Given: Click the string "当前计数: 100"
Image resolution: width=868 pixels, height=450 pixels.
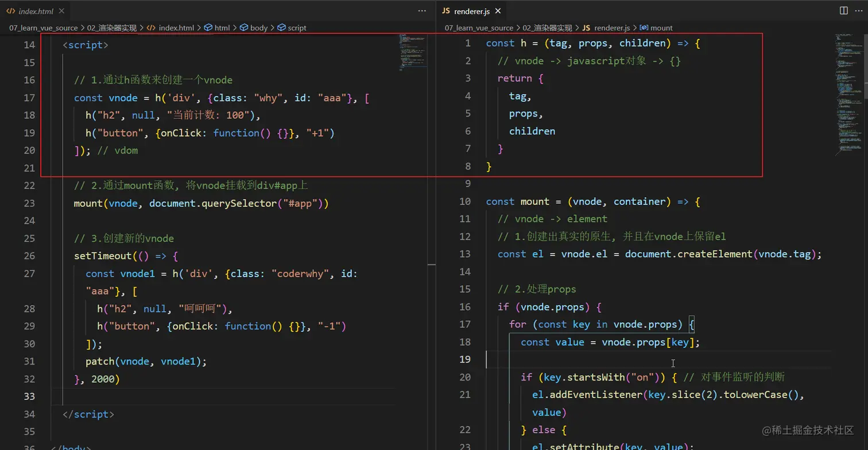Looking at the screenshot, I should [208, 115].
